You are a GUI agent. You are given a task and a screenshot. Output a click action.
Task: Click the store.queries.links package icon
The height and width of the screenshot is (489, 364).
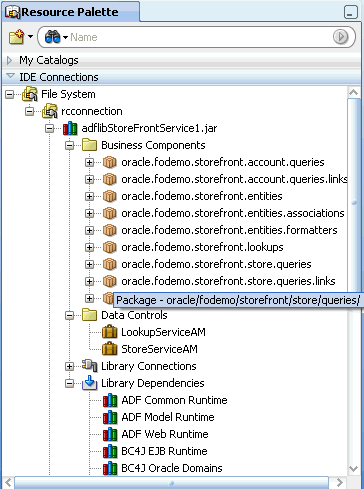click(x=109, y=281)
